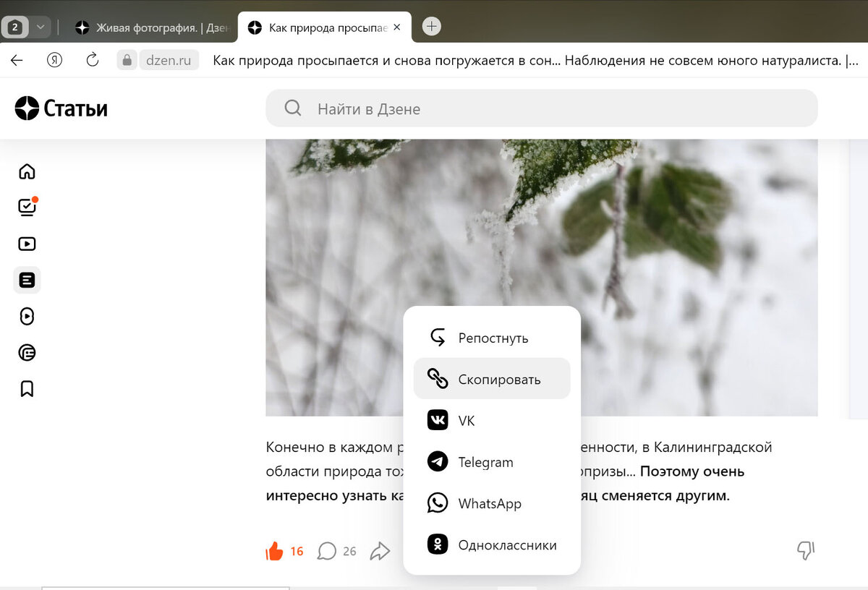
Task: Open subscriptions icon with red notification dot
Action: (x=27, y=207)
